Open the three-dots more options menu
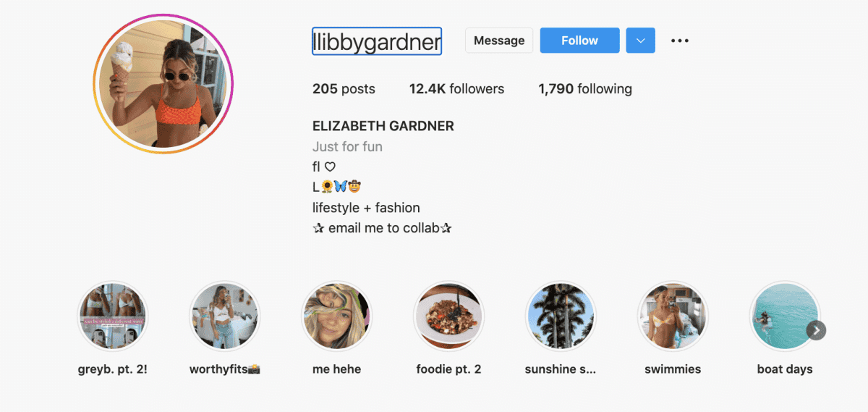This screenshot has height=412, width=868. (680, 41)
